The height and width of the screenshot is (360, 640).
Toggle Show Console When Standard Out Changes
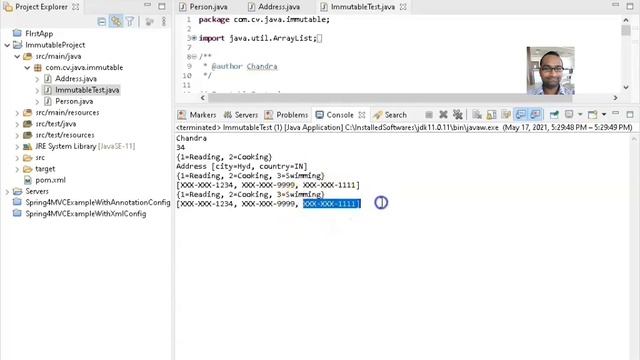click(x=520, y=115)
